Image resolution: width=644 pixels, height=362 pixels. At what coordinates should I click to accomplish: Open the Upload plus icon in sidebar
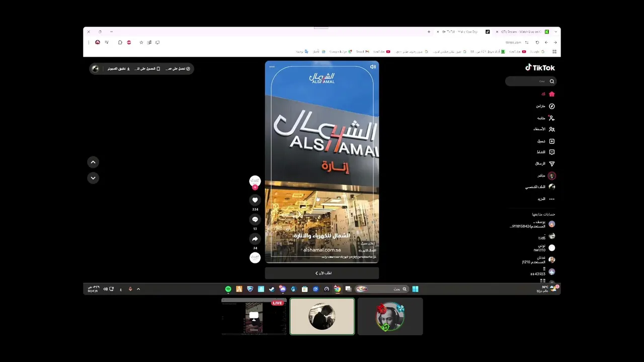click(552, 141)
